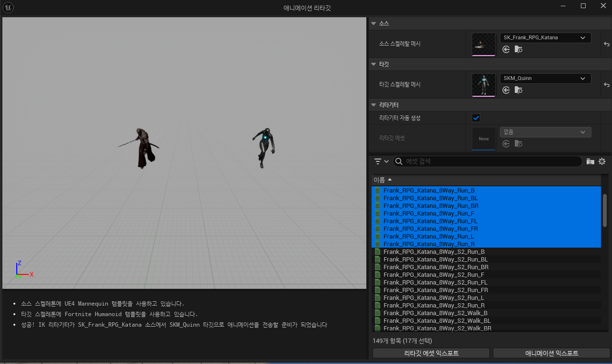The width and height of the screenshot is (612, 364).
Task: Select Frank_RPG_Katana_8Way_S2_Run_F animation
Action: point(486,274)
